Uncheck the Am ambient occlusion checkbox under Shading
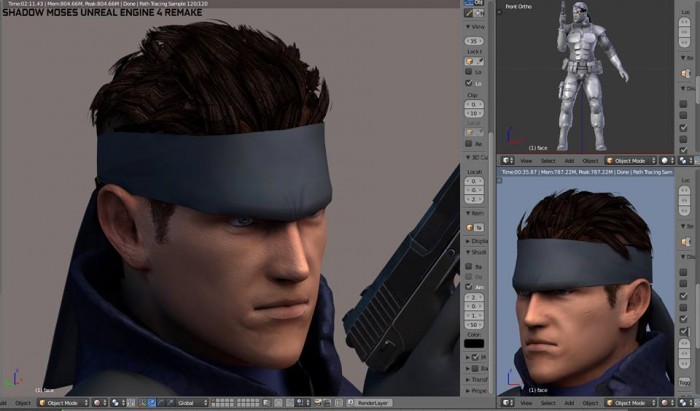This screenshot has height=411, width=700. pos(469,286)
